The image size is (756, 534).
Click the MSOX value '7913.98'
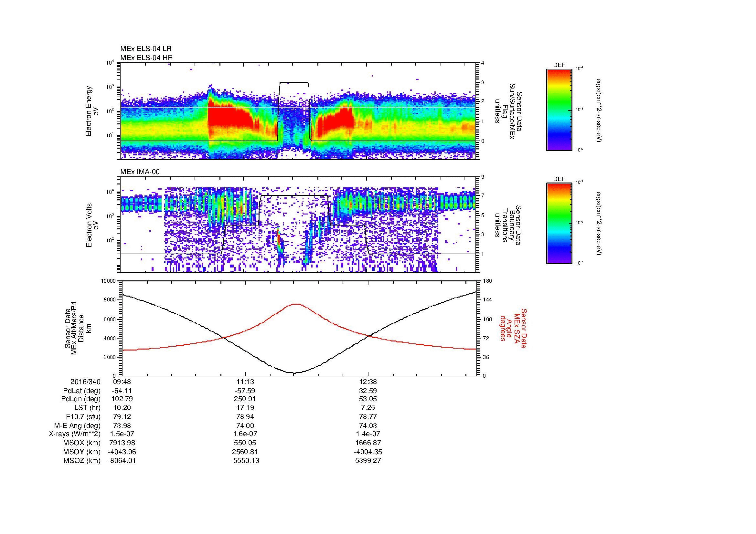point(122,443)
